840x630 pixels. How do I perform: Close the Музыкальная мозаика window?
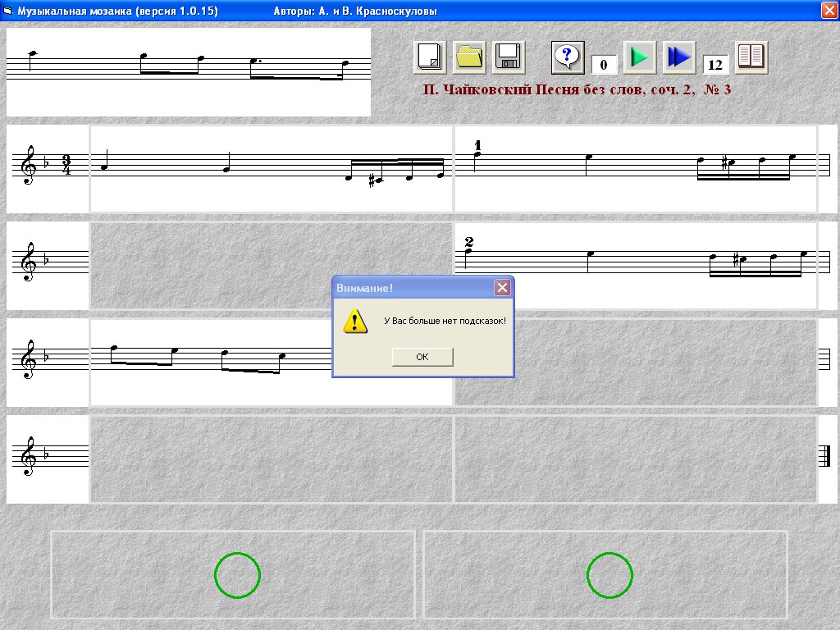point(829,11)
